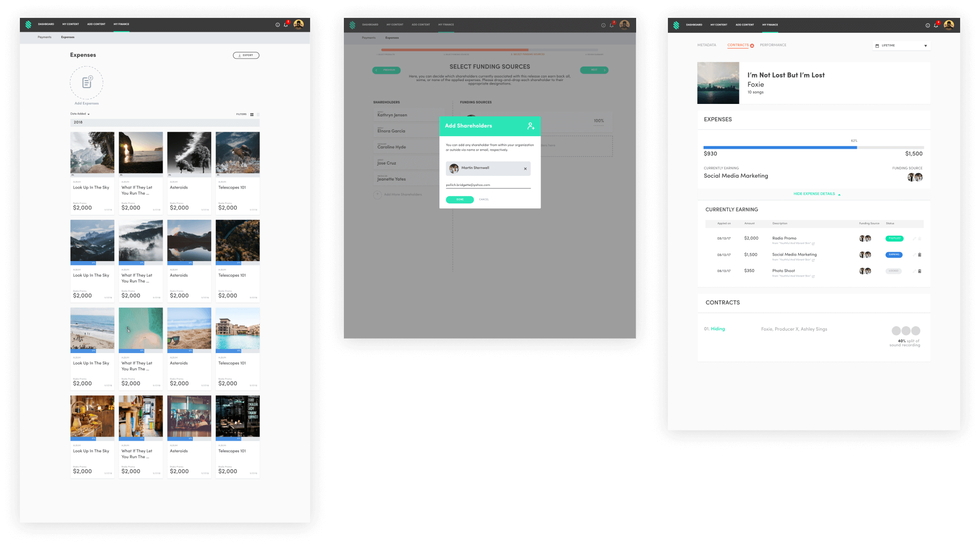
Task: Click the funding source avatars beside Social Media Marketing summary
Action: pyautogui.click(x=915, y=177)
